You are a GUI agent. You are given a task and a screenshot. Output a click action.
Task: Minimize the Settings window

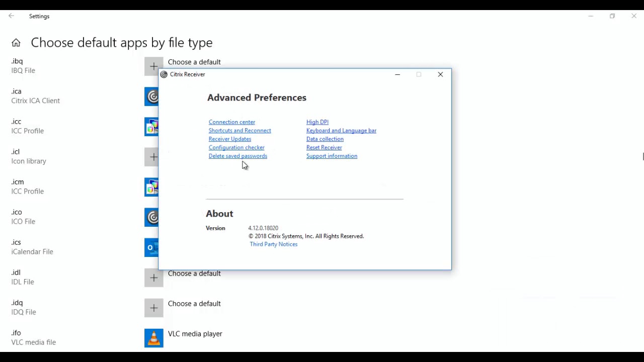pyautogui.click(x=591, y=16)
